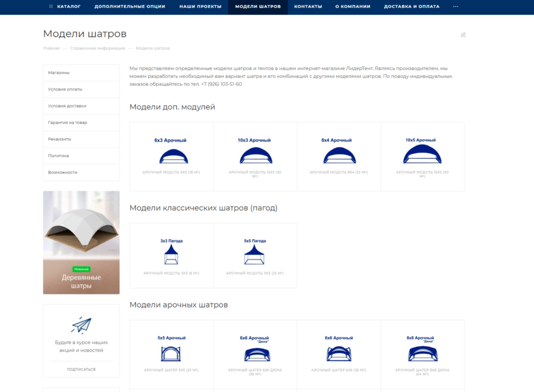This screenshot has width=534, height=392.
Task: Open Возможности sidebar link
Action: point(81,172)
